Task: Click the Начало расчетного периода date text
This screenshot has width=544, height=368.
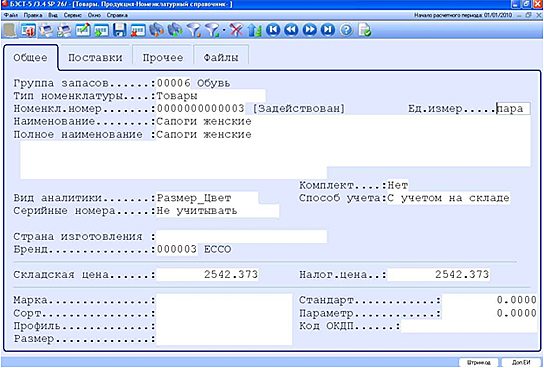Action: [x=463, y=15]
